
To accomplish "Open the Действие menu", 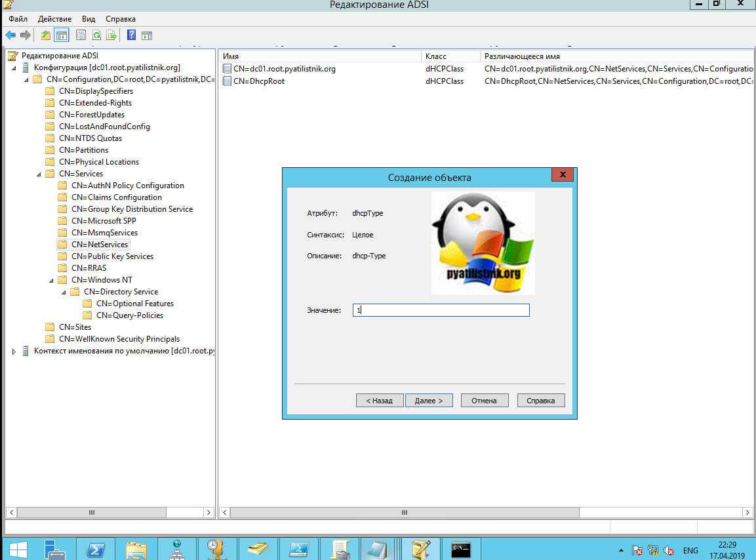I will (54, 19).
